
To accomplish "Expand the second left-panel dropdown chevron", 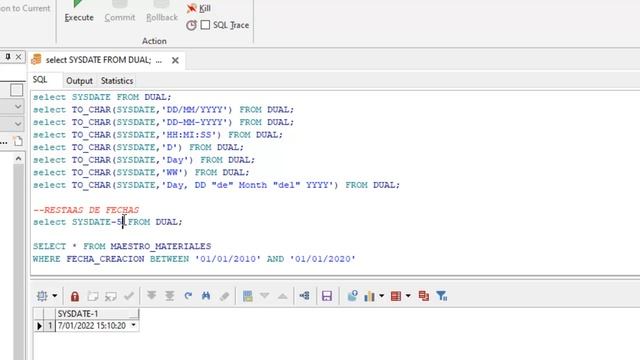I will pos(18,123).
